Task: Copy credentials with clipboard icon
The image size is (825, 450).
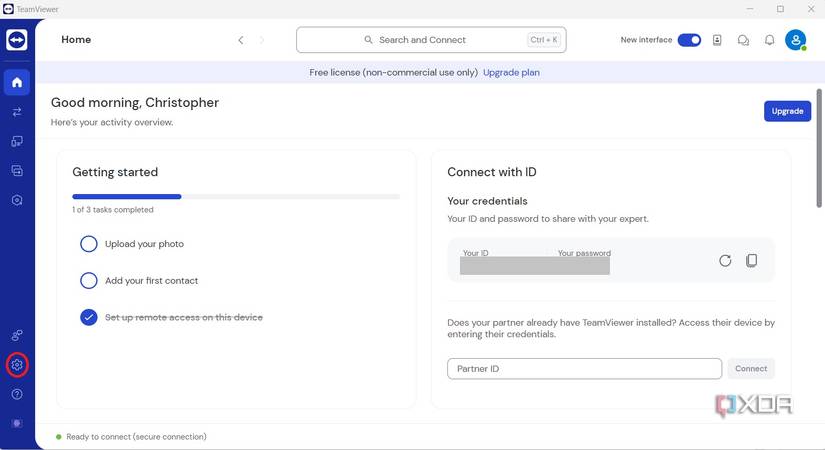Action: (x=751, y=261)
